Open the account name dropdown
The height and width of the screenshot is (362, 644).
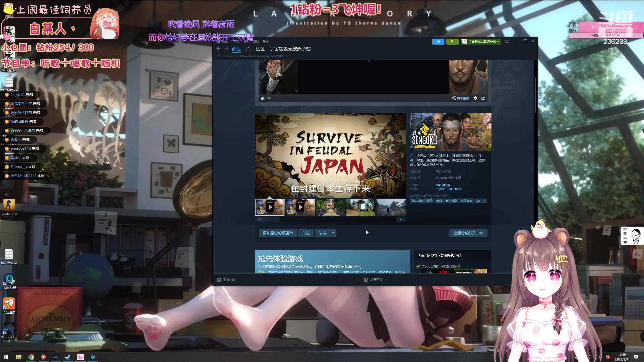pyautogui.click(x=481, y=42)
